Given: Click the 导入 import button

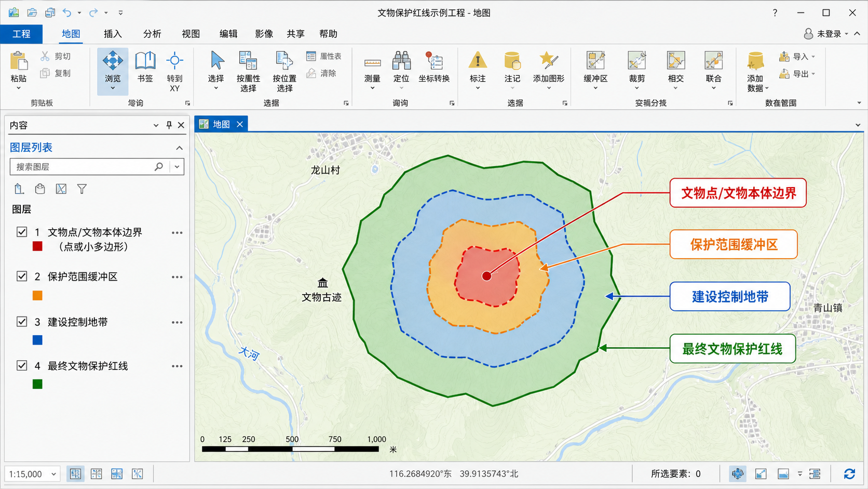Looking at the screenshot, I should coord(797,57).
